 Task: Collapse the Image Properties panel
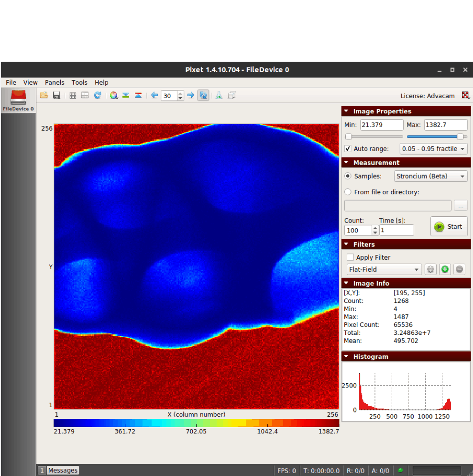point(347,111)
